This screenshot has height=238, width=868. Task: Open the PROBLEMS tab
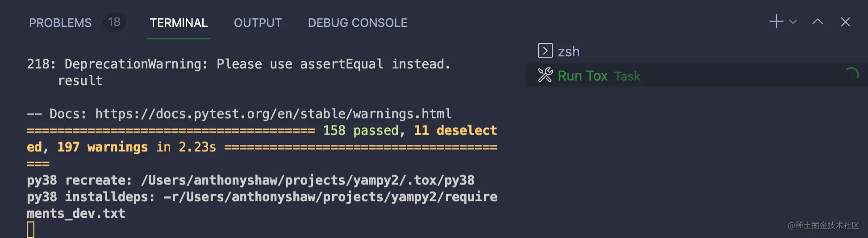point(60,23)
